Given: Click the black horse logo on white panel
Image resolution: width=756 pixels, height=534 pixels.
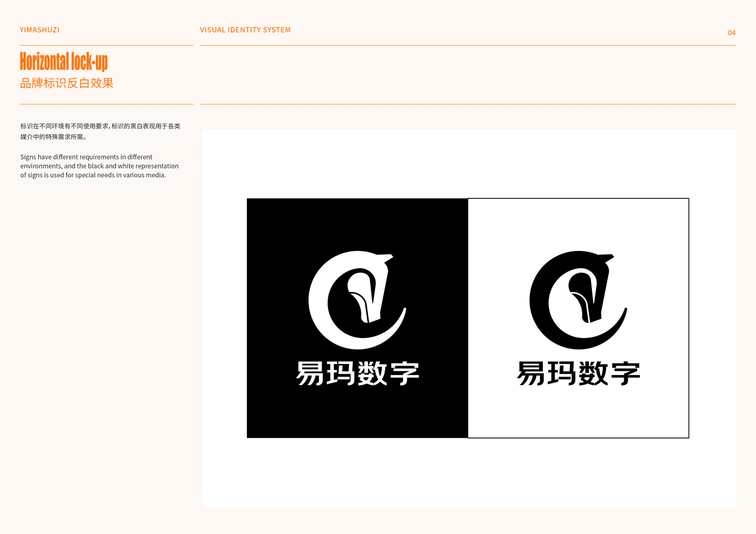Looking at the screenshot, I should tap(578, 300).
